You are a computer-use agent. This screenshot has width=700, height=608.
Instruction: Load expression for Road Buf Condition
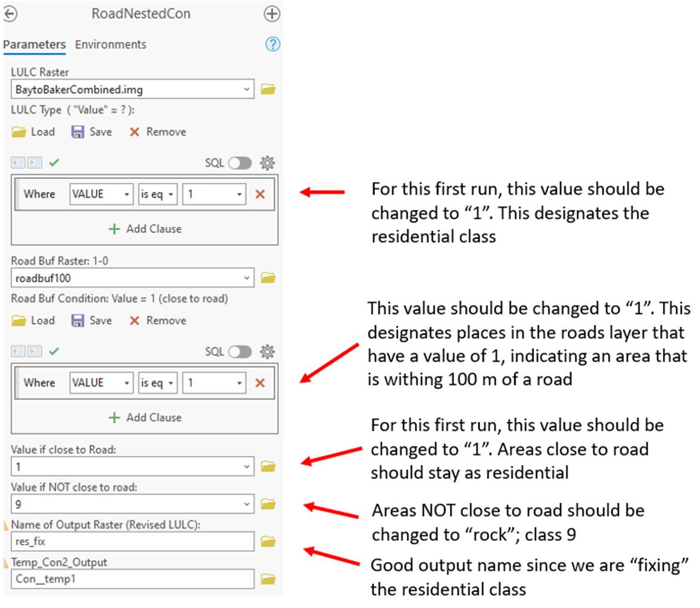coord(33,321)
